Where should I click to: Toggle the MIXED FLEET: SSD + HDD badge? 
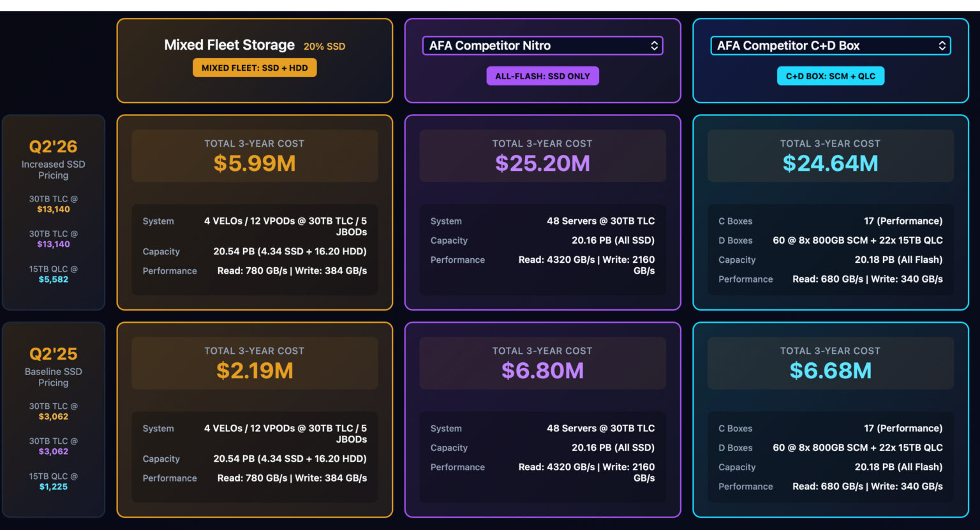pos(255,67)
